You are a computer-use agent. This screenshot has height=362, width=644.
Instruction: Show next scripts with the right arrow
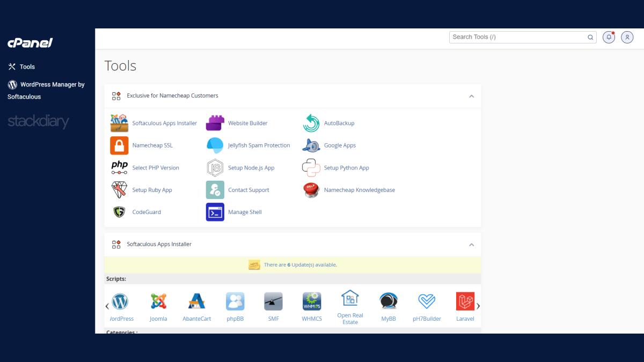478,306
